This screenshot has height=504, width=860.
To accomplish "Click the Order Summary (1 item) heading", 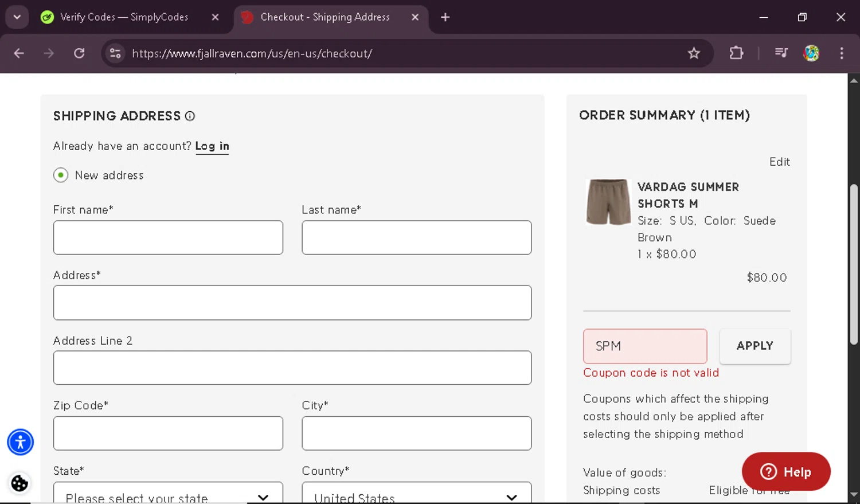I will pyautogui.click(x=664, y=115).
